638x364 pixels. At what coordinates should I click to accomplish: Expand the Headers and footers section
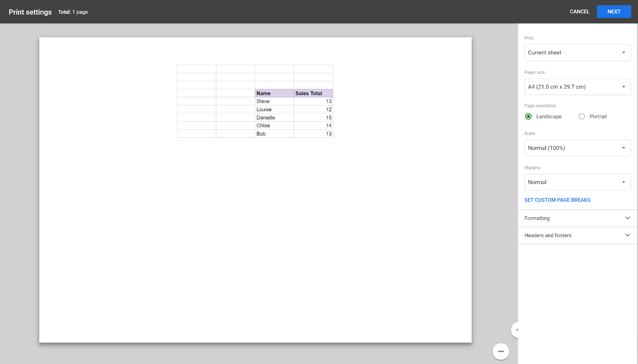(577, 235)
